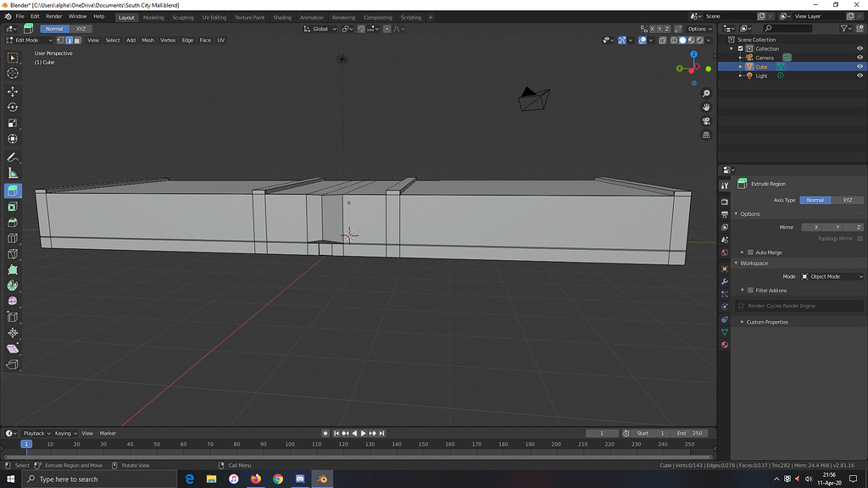The height and width of the screenshot is (488, 868).
Task: Select the Extrude Region tool
Action: [12, 191]
